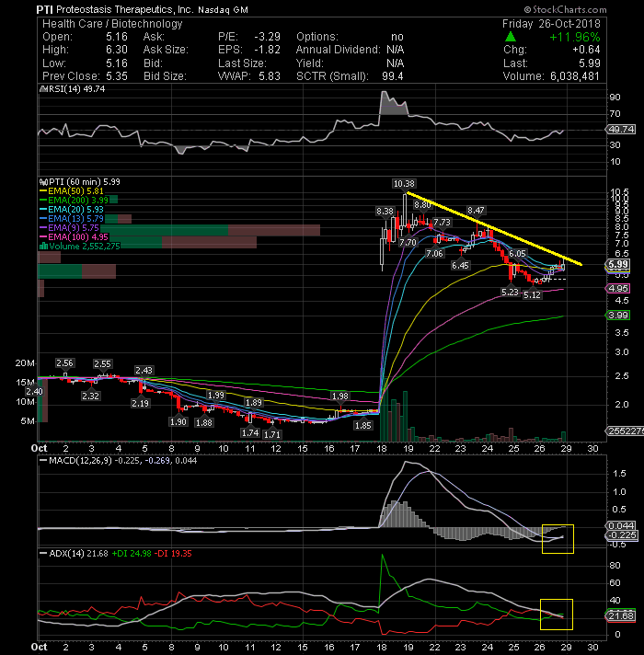644x655 pixels.
Task: Click the 8.80 price label
Action: tap(422, 204)
